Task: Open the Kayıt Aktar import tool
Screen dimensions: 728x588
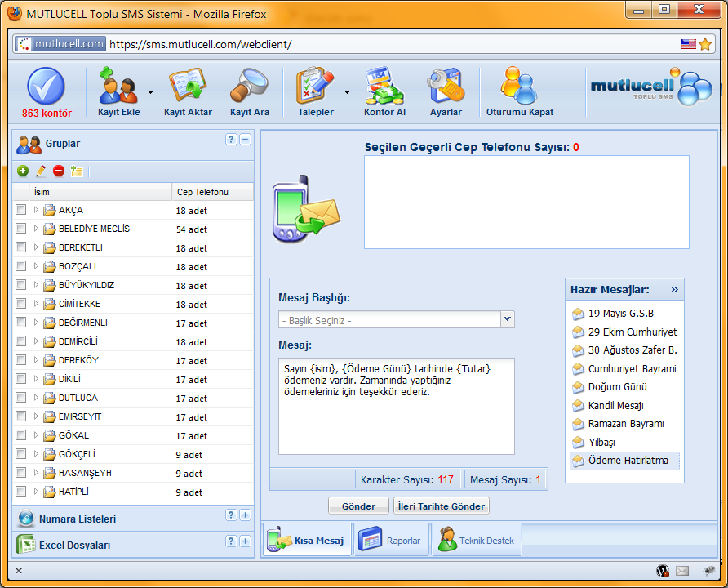Action: tap(188, 91)
